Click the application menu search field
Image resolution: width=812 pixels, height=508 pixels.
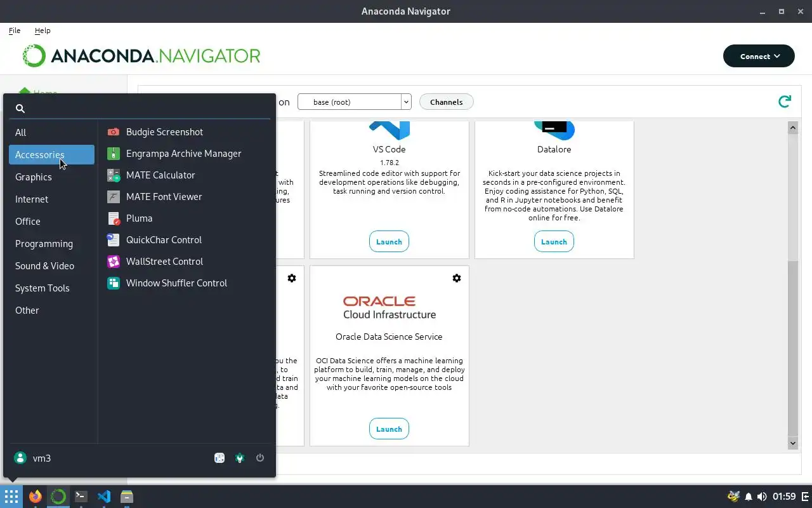pyautogui.click(x=140, y=109)
